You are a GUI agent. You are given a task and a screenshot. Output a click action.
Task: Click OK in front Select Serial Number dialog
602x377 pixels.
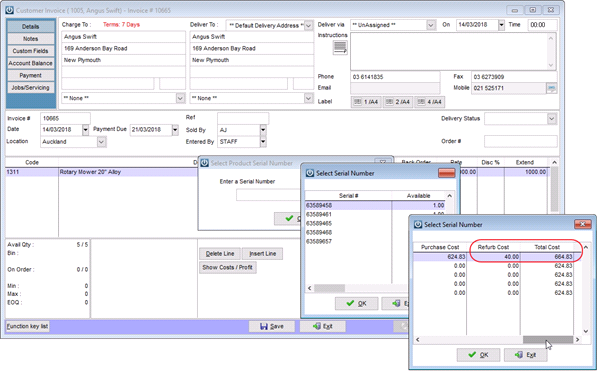coord(478,355)
